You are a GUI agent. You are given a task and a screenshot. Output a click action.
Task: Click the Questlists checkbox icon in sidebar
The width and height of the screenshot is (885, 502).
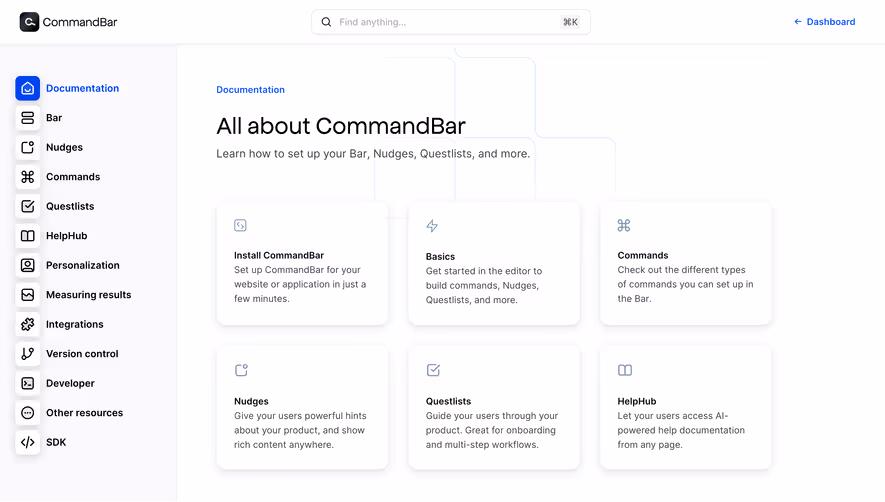pyautogui.click(x=28, y=206)
